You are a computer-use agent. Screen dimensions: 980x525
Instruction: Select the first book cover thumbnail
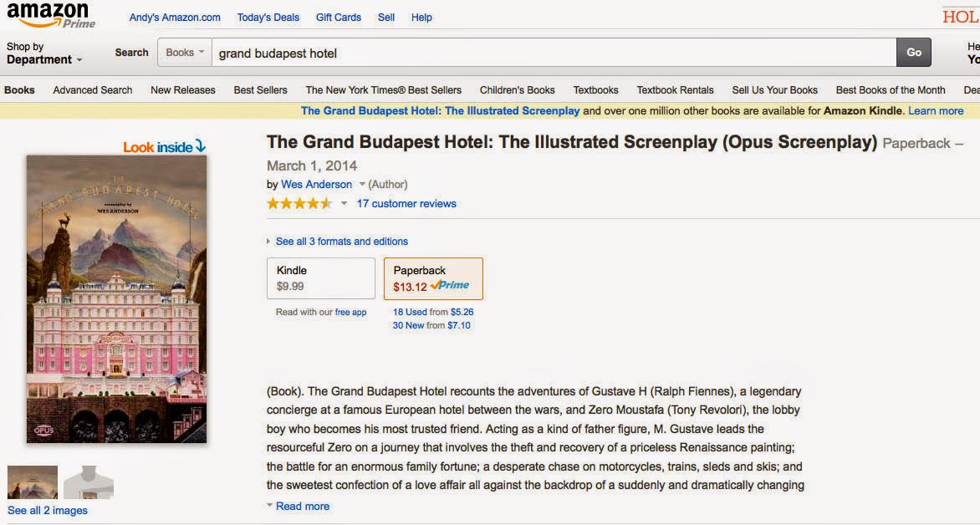(33, 482)
